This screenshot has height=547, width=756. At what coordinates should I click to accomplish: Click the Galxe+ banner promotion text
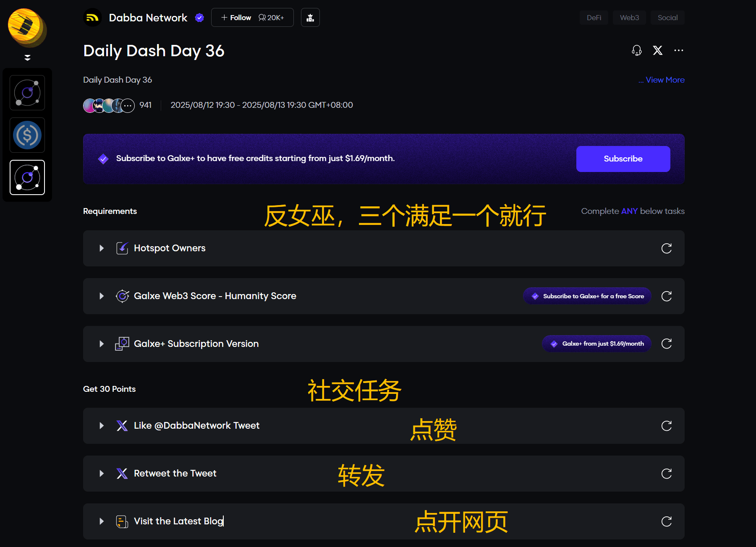click(255, 159)
